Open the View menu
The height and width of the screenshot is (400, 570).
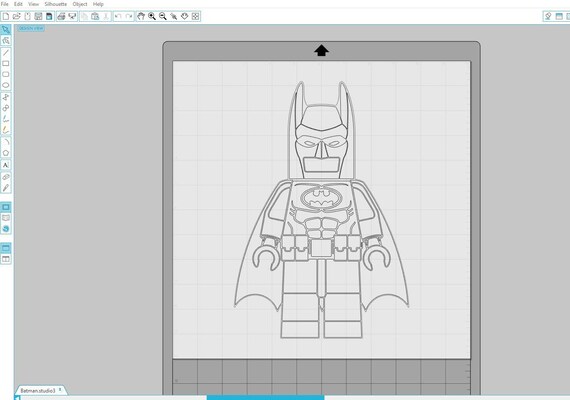point(33,4)
